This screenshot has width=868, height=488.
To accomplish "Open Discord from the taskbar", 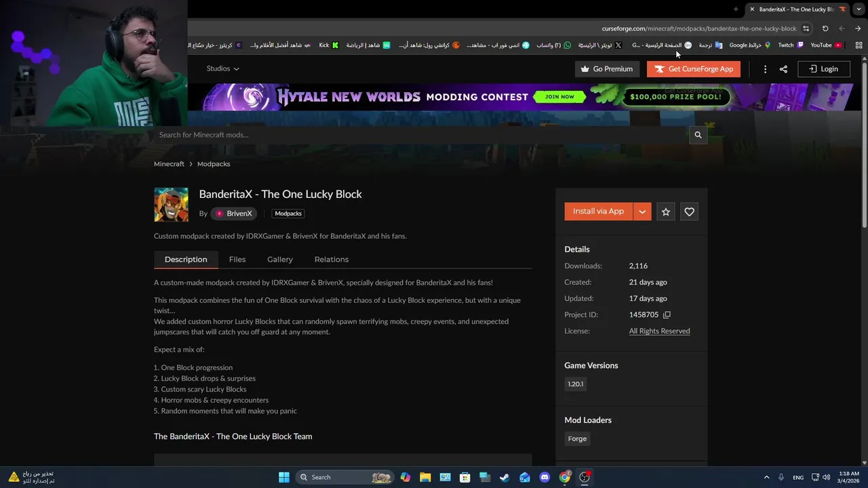I will (x=545, y=477).
